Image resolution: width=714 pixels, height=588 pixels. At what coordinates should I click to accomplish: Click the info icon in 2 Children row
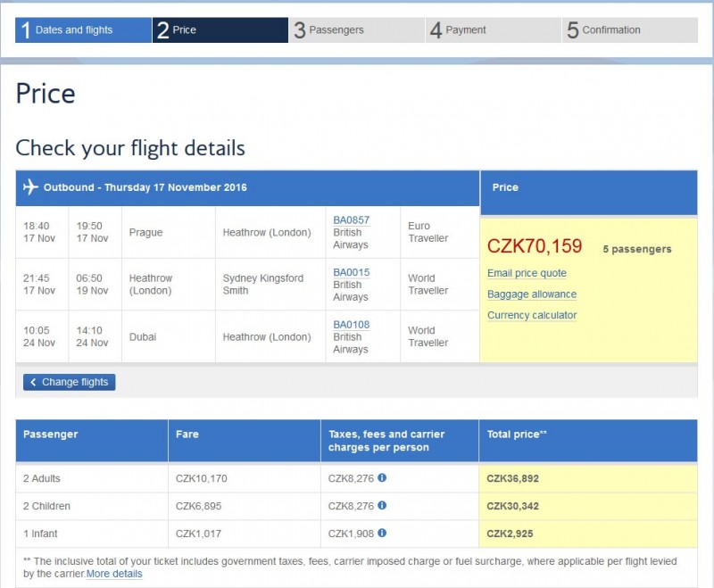pyautogui.click(x=382, y=506)
